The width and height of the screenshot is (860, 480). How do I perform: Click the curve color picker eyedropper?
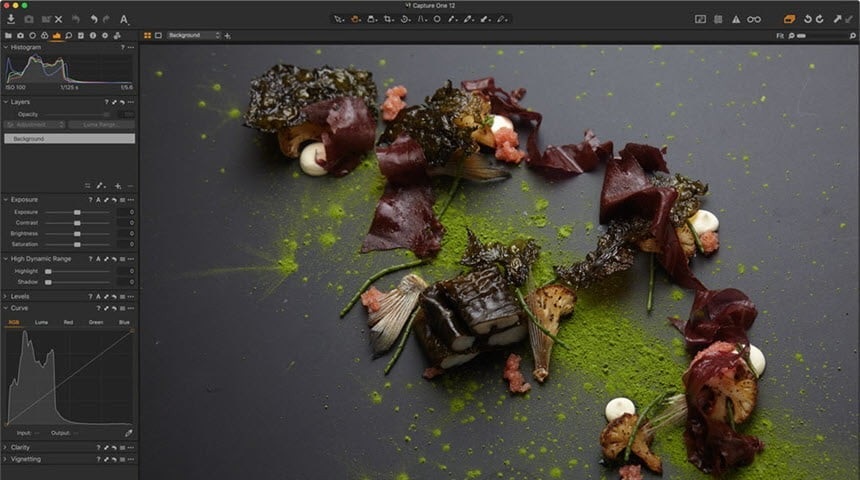(128, 433)
